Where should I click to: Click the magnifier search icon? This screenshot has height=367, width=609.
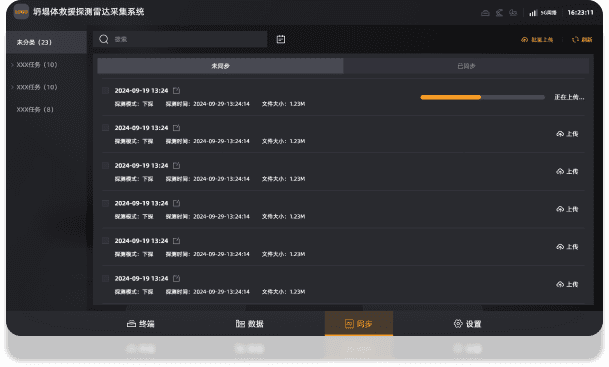coord(104,39)
